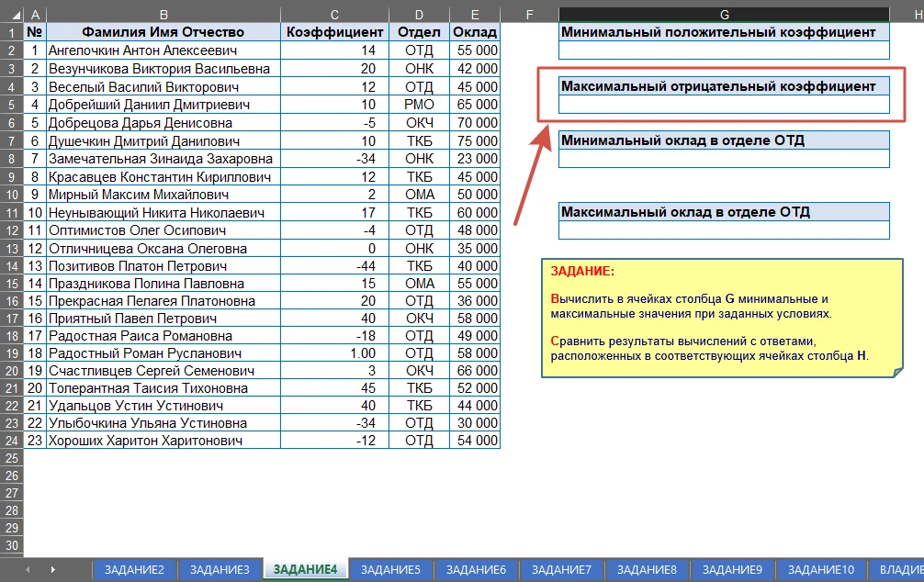Click salary 75 000 for Душечкин
This screenshot has height=582, width=924.
[x=475, y=141]
